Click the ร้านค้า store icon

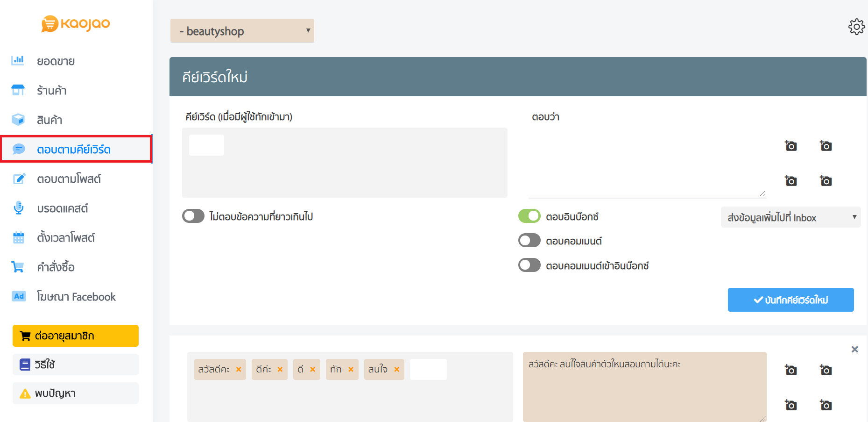(18, 90)
